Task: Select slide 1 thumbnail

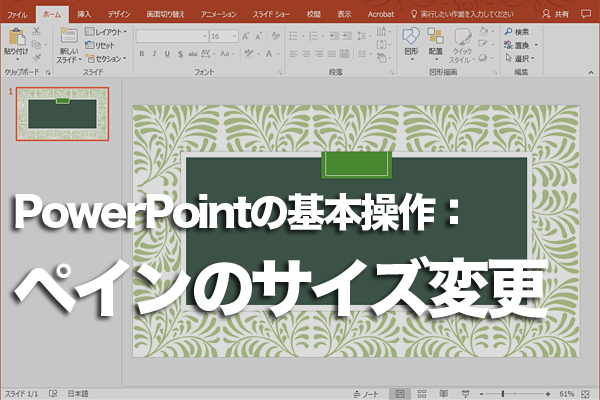Action: [62, 114]
